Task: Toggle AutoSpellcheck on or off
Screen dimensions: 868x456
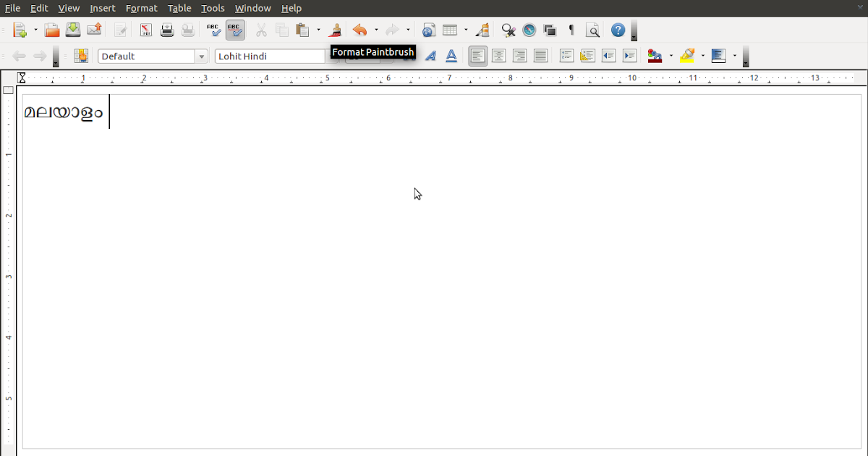Action: click(235, 30)
